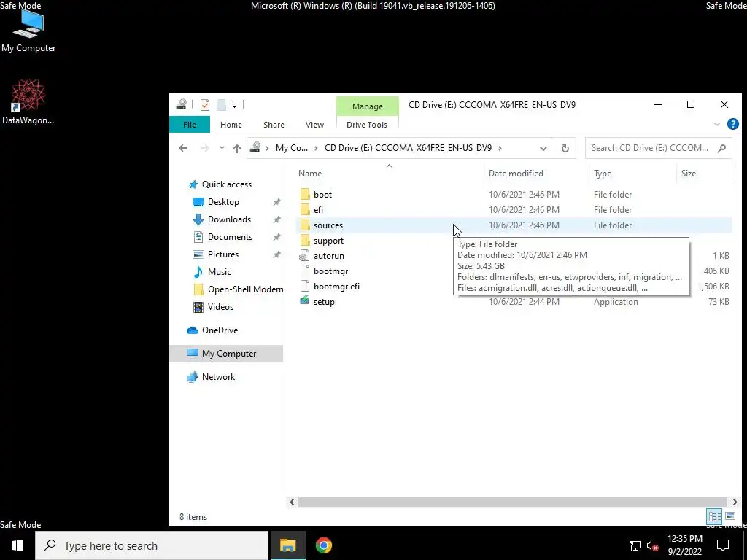Click the horizontal scrollbar in file list
747x560 pixels.
coord(513,502)
